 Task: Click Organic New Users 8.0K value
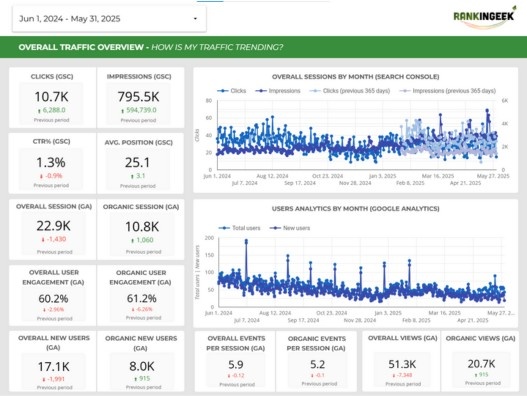(142, 366)
